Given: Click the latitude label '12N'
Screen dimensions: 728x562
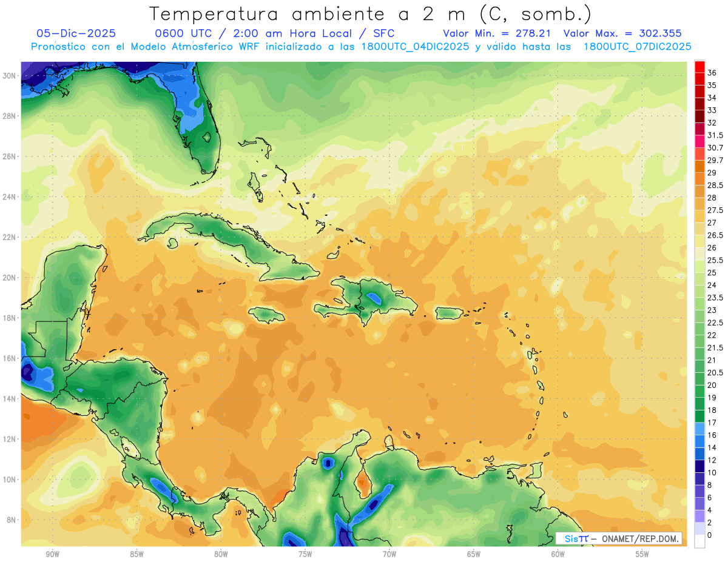Looking at the screenshot, I should pos(10,439).
